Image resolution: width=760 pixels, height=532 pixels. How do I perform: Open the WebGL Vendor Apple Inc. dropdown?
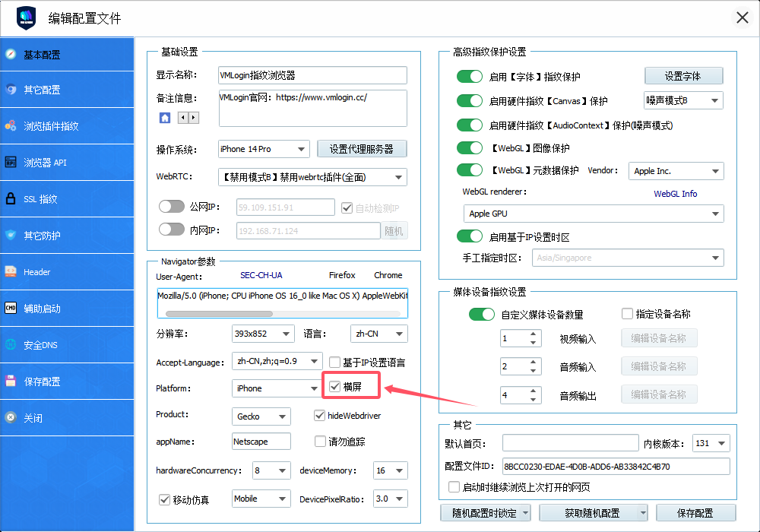click(676, 171)
